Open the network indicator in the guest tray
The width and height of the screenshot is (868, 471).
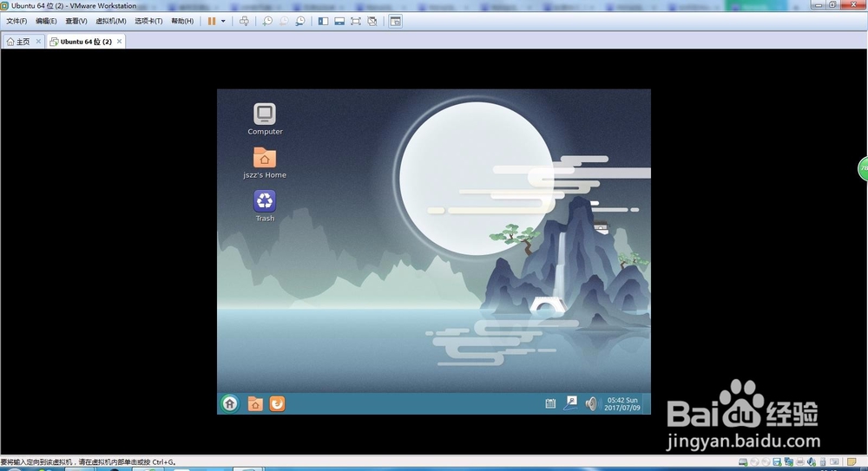pyautogui.click(x=571, y=403)
